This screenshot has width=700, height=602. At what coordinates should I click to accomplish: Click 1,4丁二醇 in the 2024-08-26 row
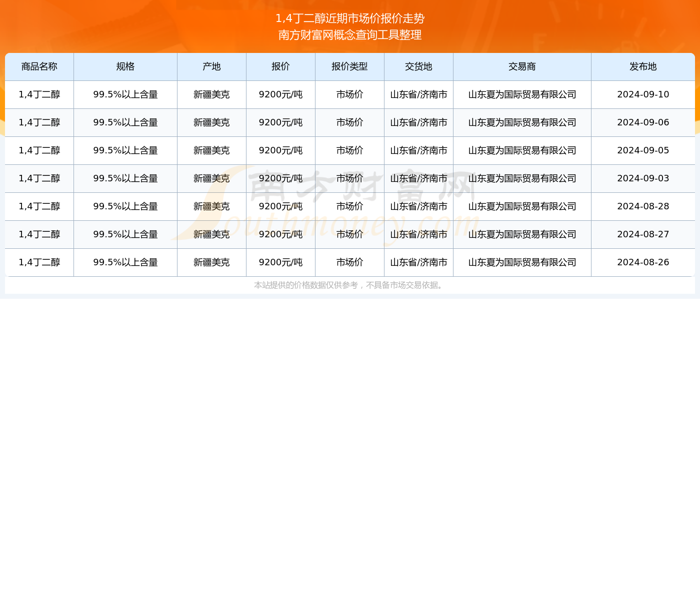[x=39, y=262]
